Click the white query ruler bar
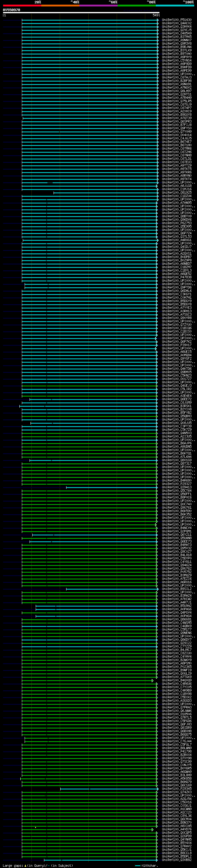This screenshot has height=868, width=197. (x=81, y=12)
